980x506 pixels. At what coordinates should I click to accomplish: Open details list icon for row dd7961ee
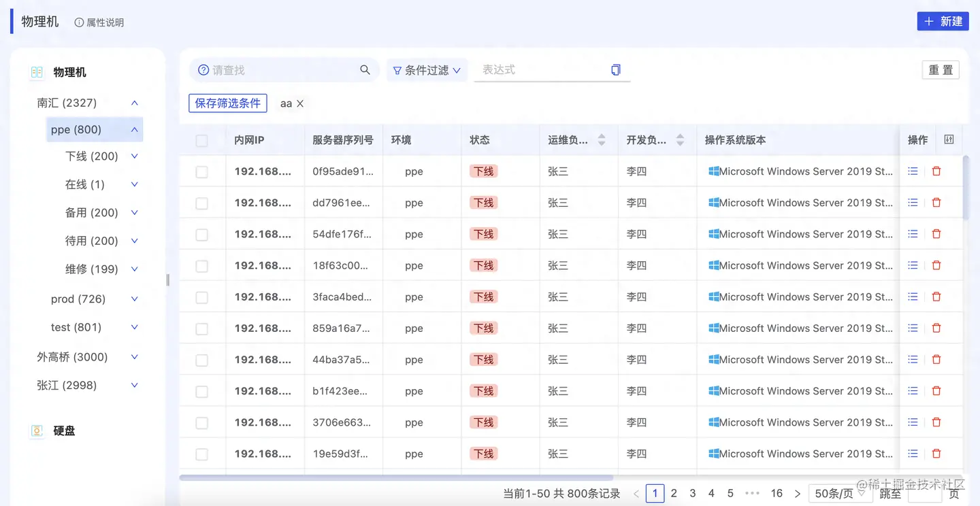pos(913,203)
